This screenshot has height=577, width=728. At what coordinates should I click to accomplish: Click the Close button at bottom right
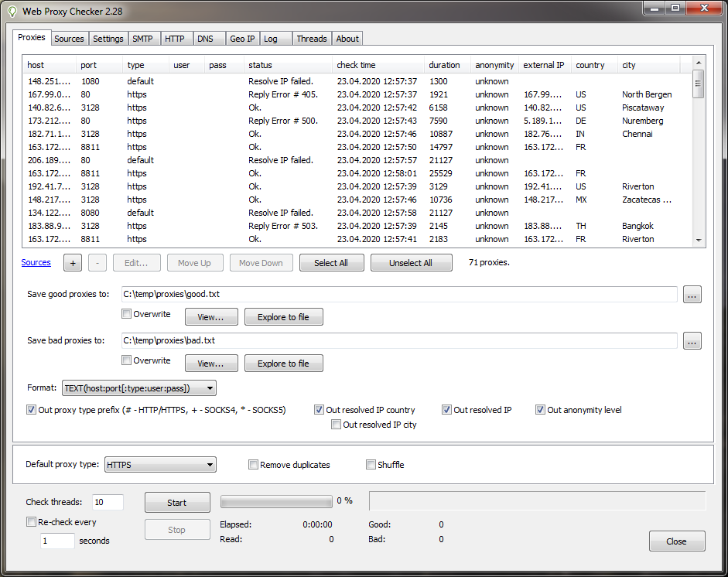point(677,541)
